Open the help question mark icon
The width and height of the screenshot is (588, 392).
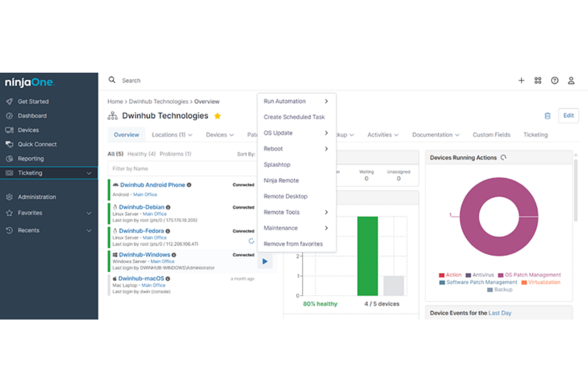(555, 81)
